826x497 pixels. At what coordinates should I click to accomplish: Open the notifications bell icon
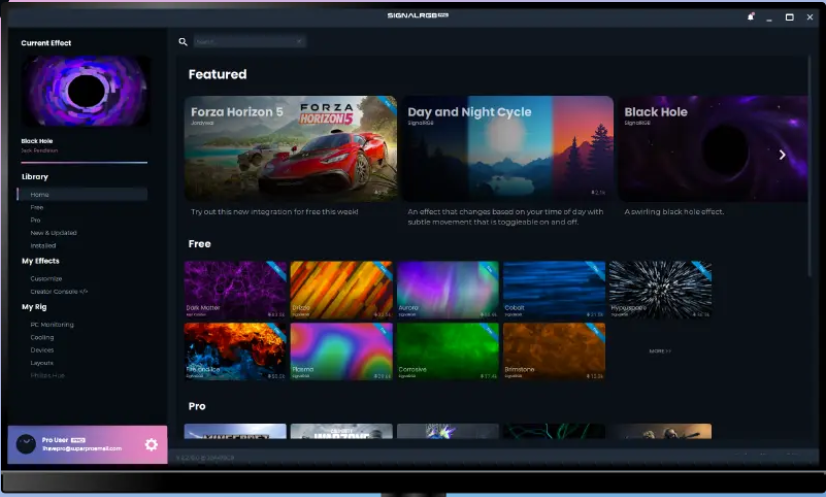[x=751, y=17]
